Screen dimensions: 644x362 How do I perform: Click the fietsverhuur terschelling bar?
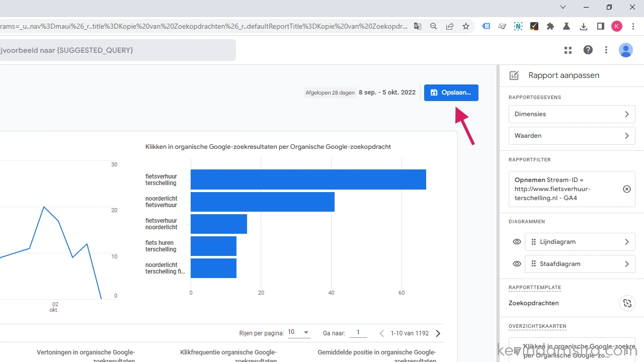click(308, 179)
